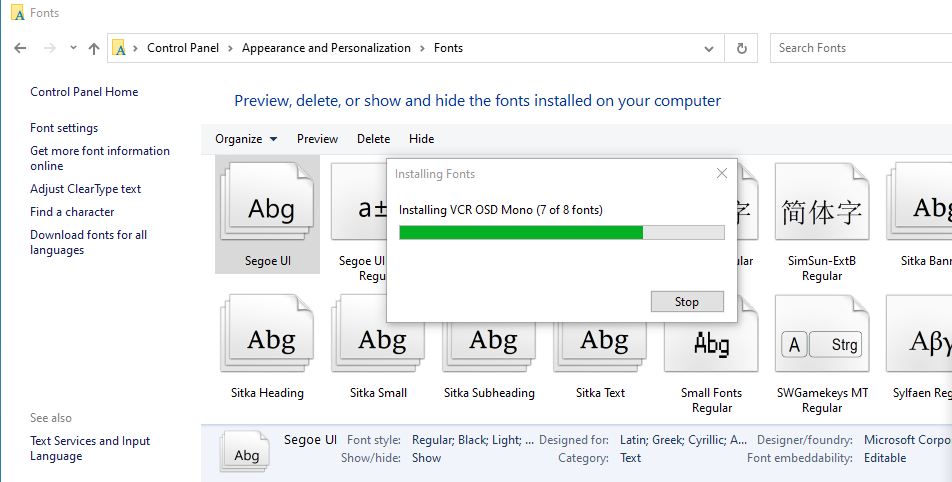The image size is (952, 482).
Task: Select the SimSun-ExtB Regular font icon
Action: click(x=822, y=202)
